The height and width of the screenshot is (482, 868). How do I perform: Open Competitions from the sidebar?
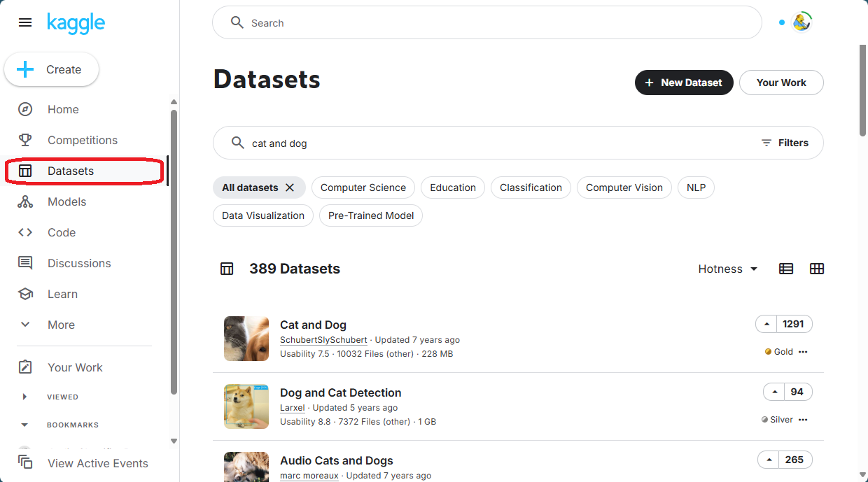click(82, 140)
